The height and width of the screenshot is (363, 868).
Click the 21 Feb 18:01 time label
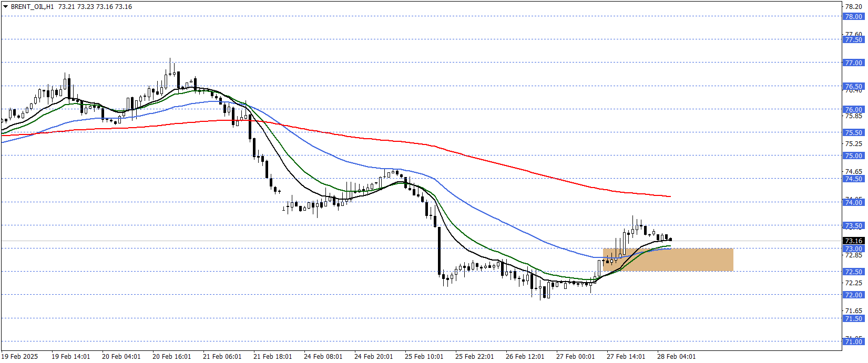pos(273,356)
